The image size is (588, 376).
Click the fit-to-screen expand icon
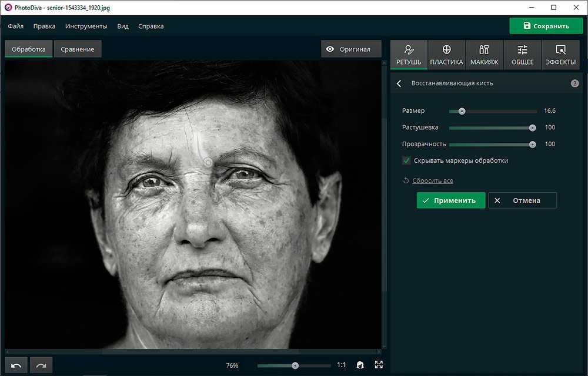(379, 365)
